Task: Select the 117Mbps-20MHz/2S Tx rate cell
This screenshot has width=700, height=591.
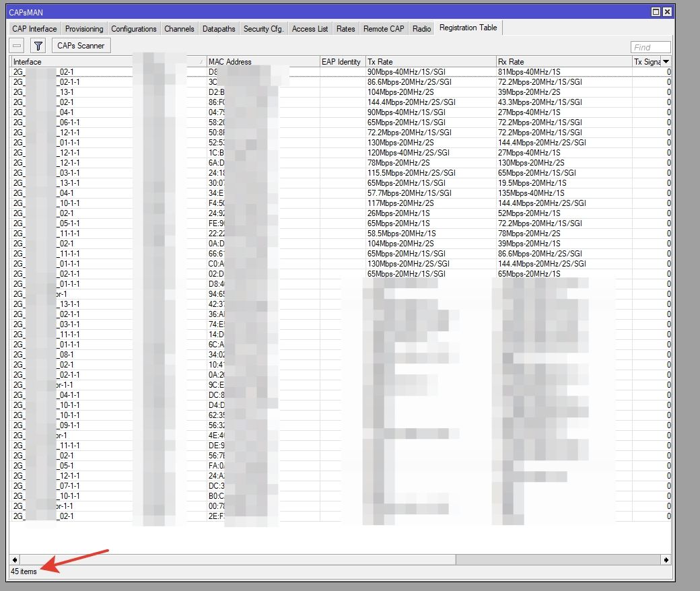Action: point(400,203)
